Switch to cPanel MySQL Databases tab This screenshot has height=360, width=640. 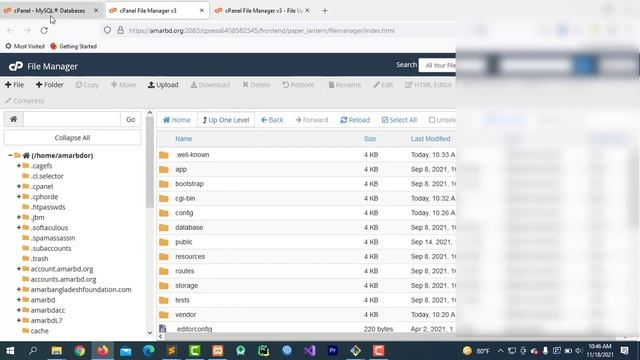(x=50, y=11)
